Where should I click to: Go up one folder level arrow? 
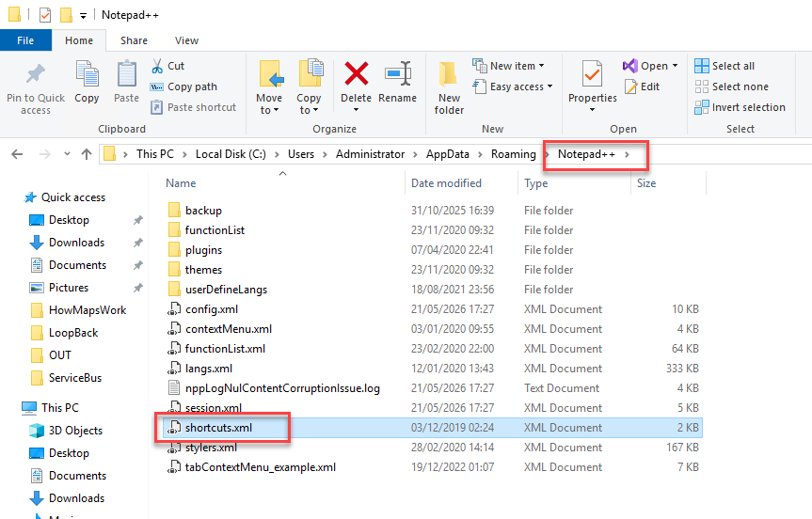click(87, 154)
